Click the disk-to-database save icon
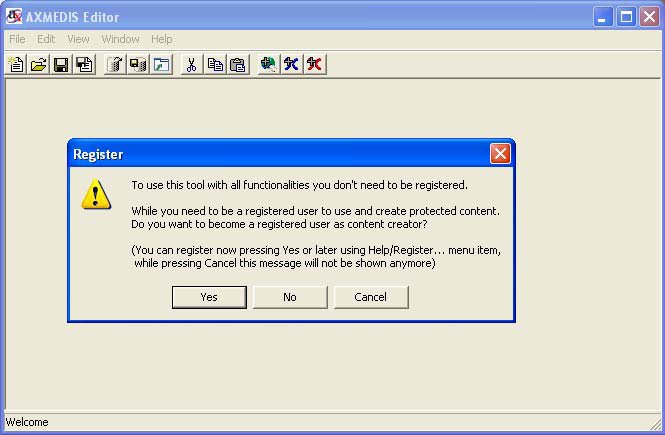Image resolution: width=665 pixels, height=435 pixels. [138, 65]
